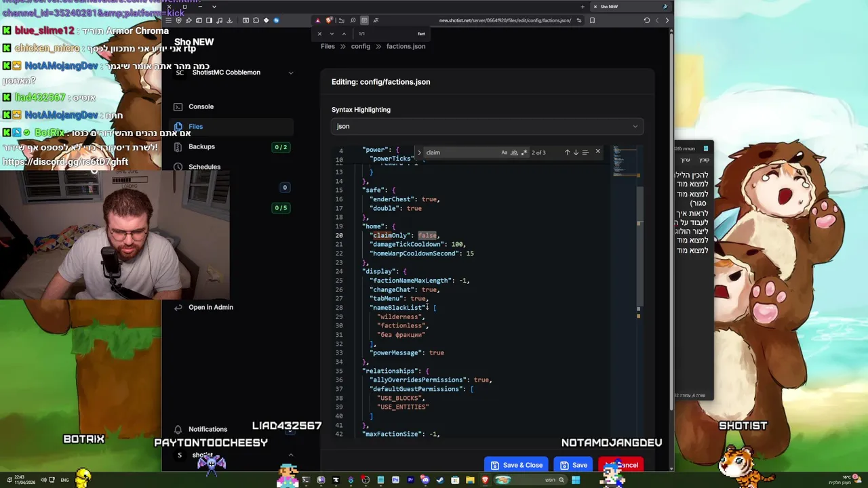Open the Syntax Highlighting json dropdown
868x488 pixels.
[487, 126]
